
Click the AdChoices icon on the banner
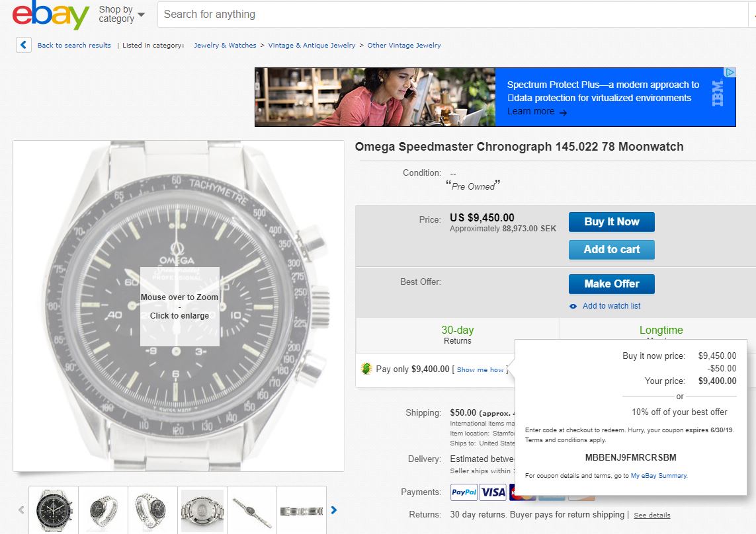click(730, 73)
